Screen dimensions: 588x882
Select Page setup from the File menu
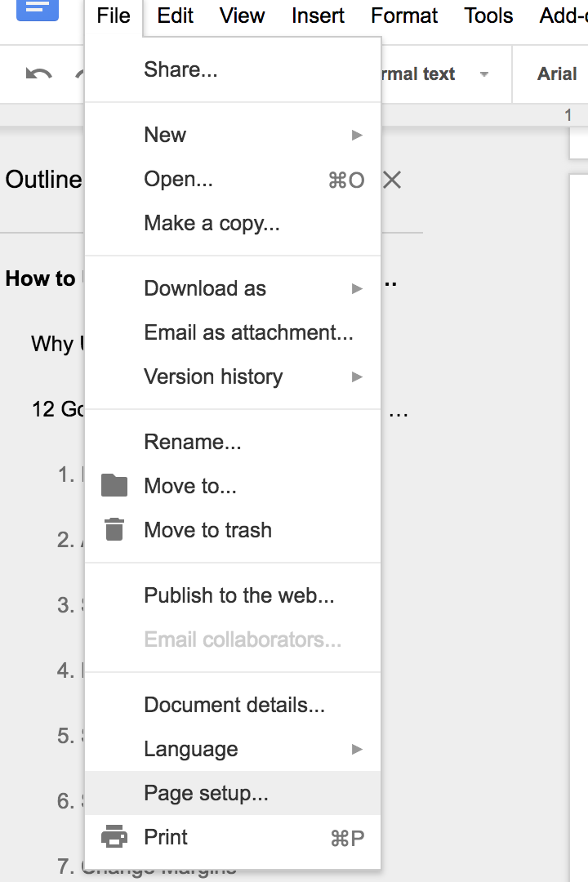coord(206,793)
